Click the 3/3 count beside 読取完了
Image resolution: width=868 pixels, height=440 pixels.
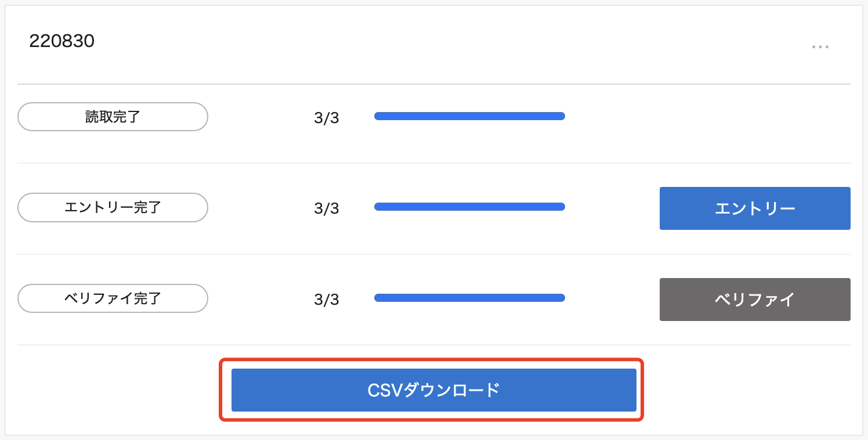coord(326,118)
